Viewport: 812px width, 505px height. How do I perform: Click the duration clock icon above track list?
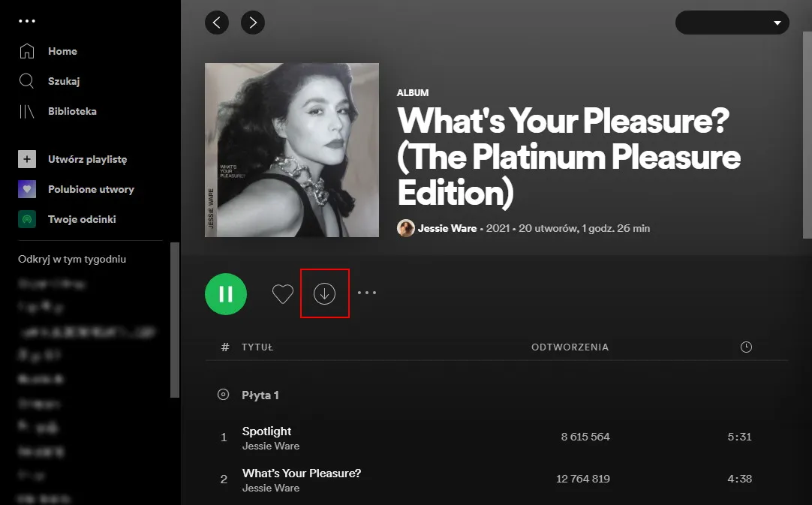pos(746,347)
